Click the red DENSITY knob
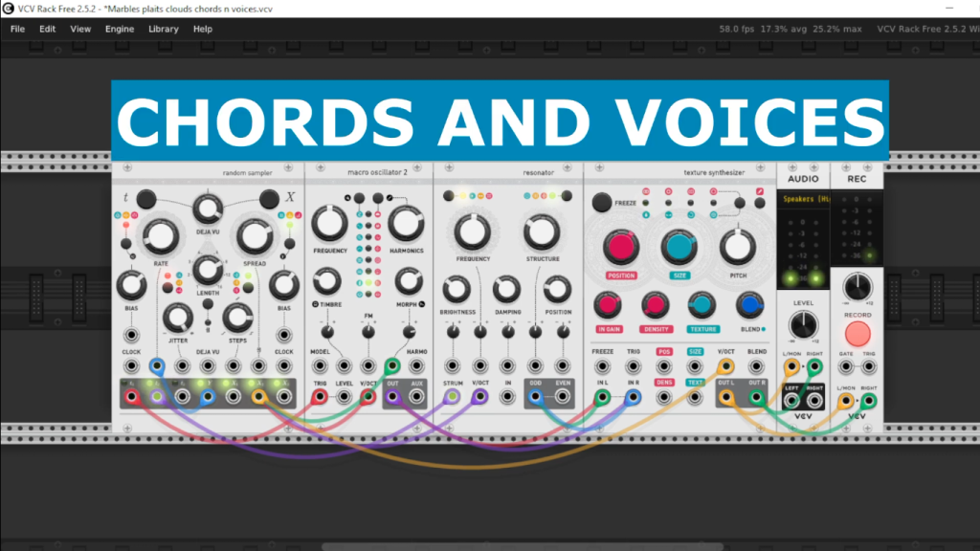Image resolution: width=980 pixels, height=551 pixels. tap(655, 305)
